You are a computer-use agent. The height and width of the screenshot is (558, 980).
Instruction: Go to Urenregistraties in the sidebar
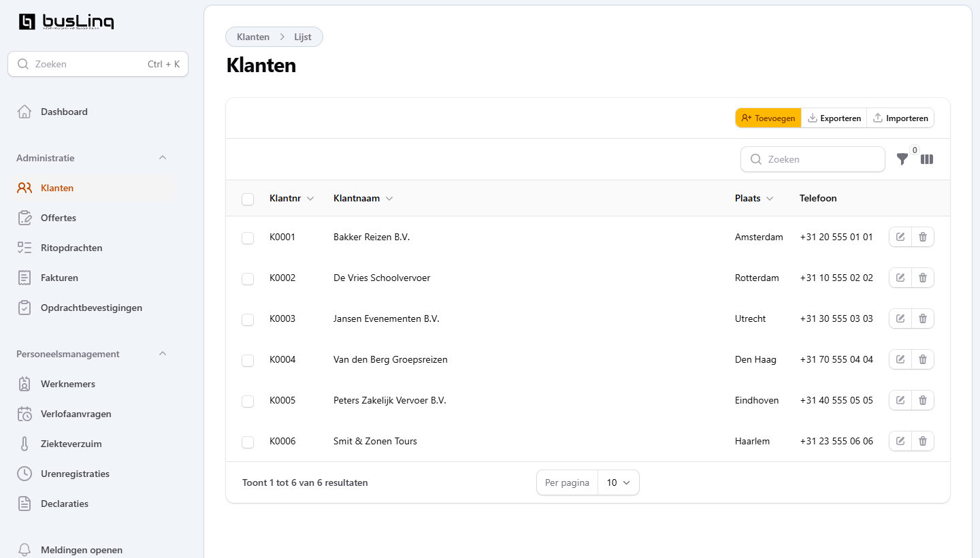(75, 474)
